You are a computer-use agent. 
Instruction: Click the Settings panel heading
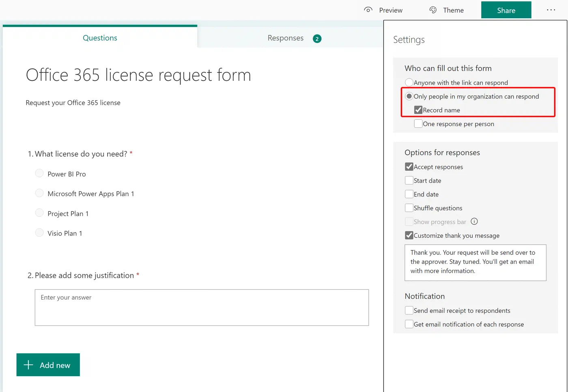tap(409, 40)
